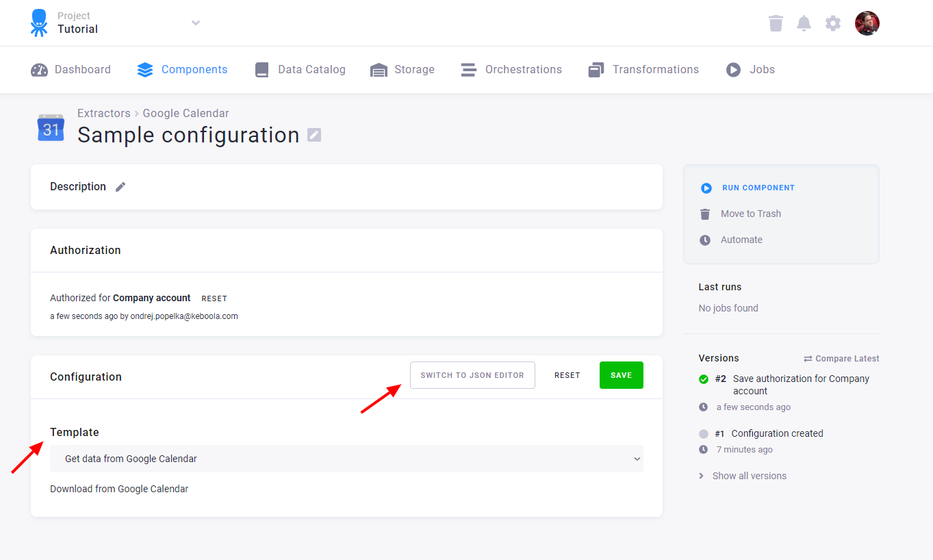Open the project switcher chevron
This screenshot has height=560, width=933.
[x=196, y=23]
